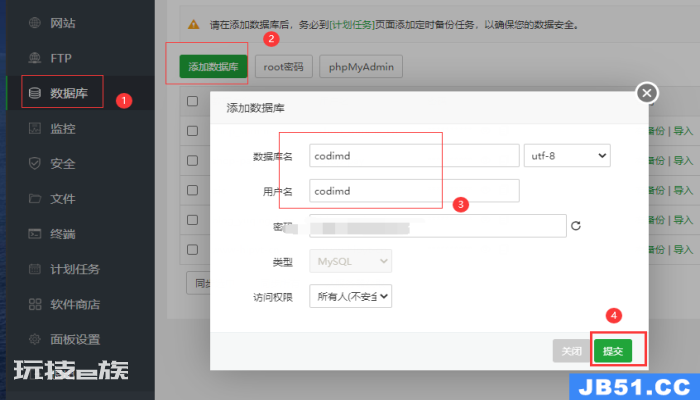Check the second database row checkbox
The image size is (700, 400).
coord(192,160)
